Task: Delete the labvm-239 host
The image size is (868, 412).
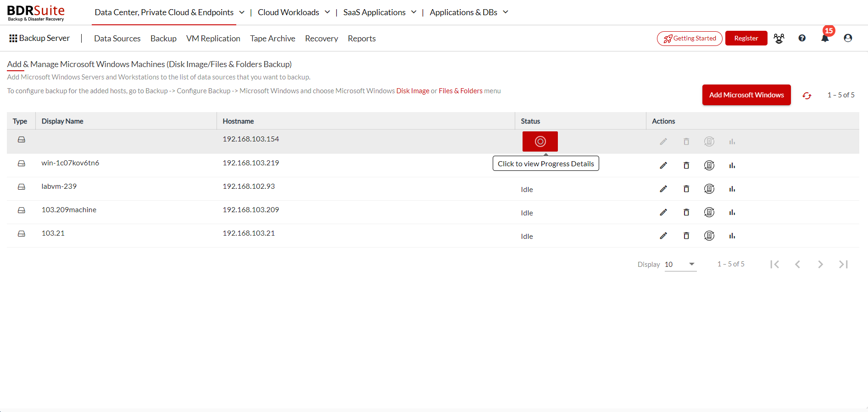Action: (686, 189)
